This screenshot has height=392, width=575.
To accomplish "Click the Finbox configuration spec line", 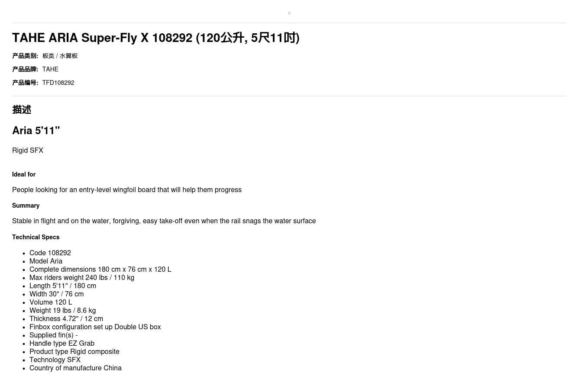I will [x=95, y=327].
